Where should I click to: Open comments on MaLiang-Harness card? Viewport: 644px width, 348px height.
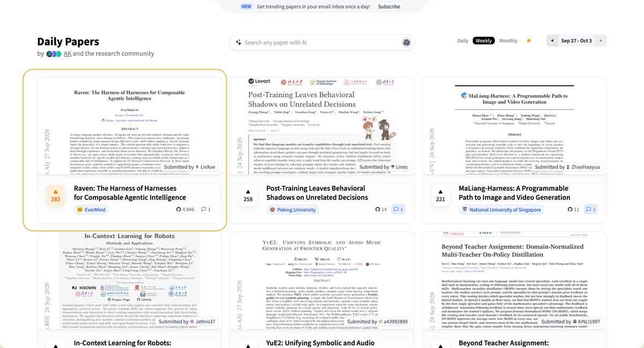[x=590, y=209]
